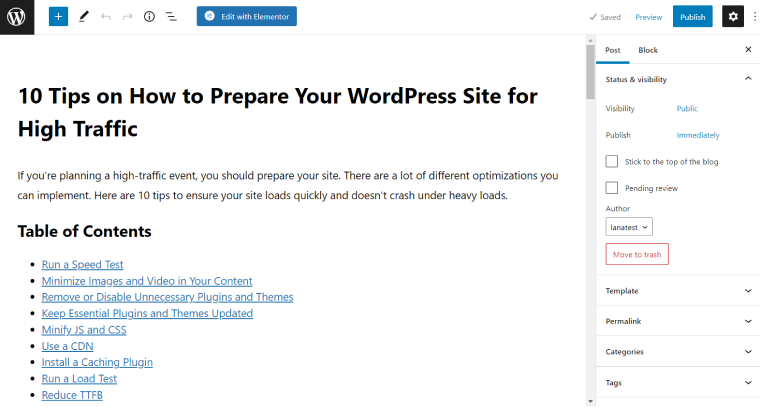This screenshot has height=407, width=760.
Task: Click the Minify JS and CSS link
Action: (84, 330)
